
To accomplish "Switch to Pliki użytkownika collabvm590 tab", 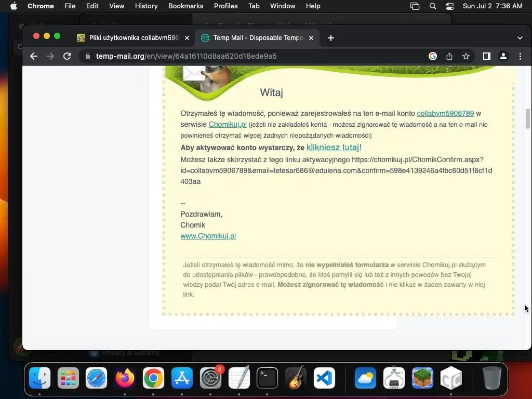I will (x=133, y=37).
